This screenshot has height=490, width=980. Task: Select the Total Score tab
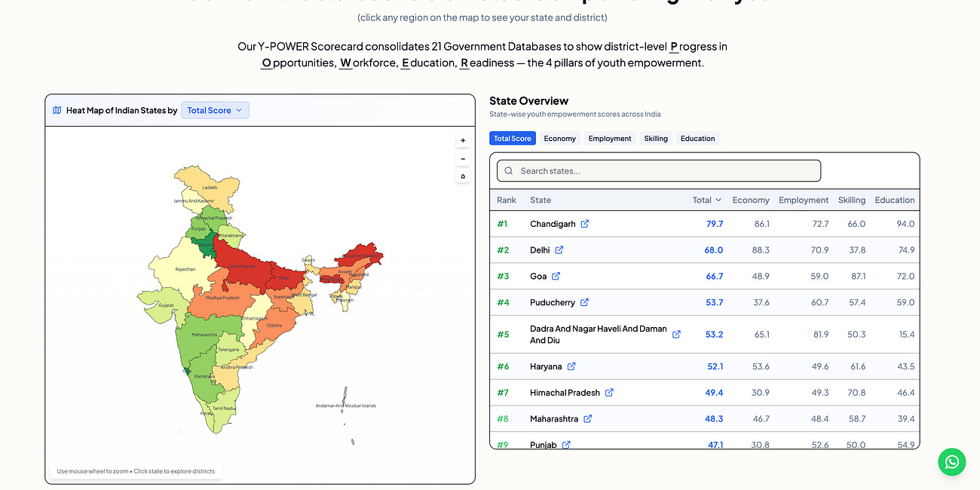click(513, 139)
